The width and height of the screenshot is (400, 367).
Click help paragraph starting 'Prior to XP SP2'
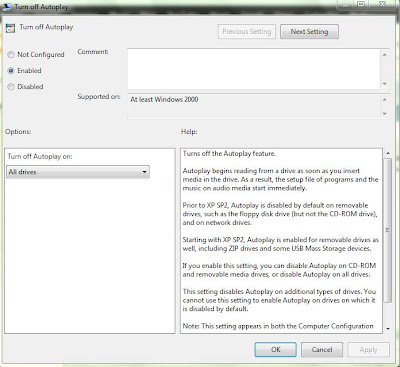(280, 214)
